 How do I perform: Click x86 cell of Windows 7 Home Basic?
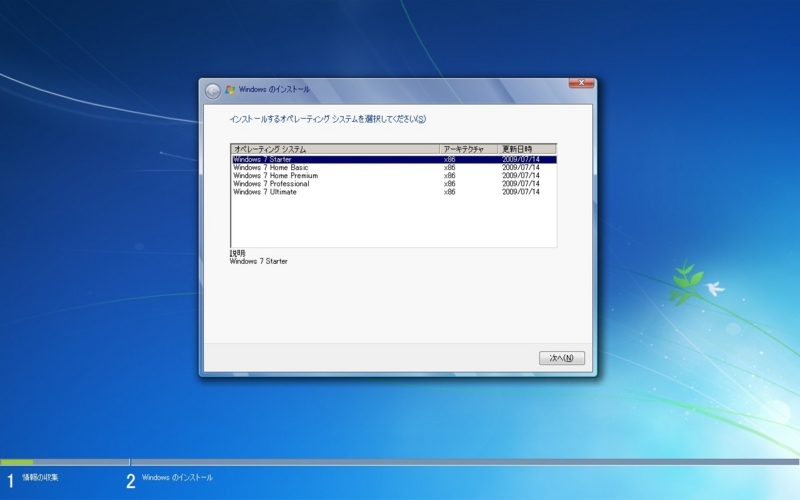pos(449,167)
